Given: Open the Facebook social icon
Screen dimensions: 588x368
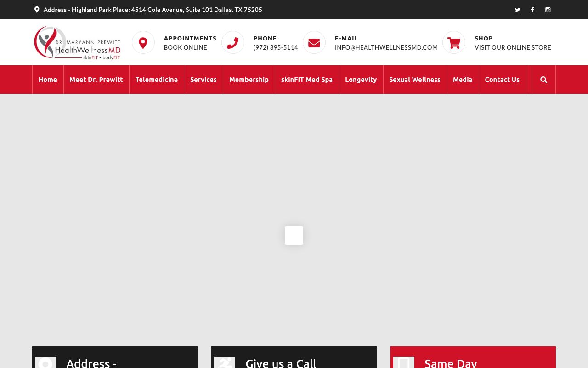Looking at the screenshot, I should click(532, 10).
